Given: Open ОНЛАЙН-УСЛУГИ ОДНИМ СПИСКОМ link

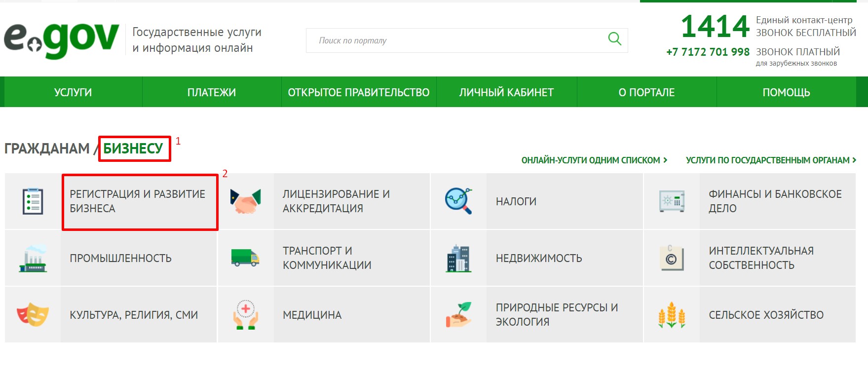Looking at the screenshot, I should tap(594, 160).
